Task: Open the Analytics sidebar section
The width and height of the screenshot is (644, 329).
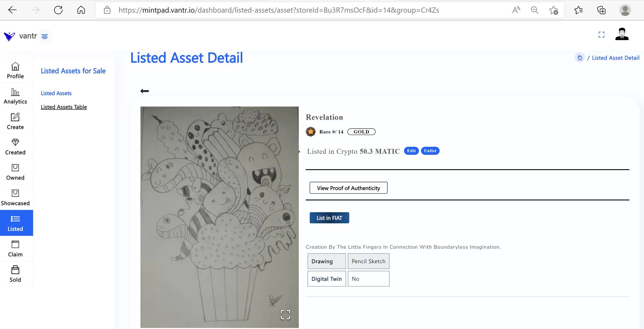Action: coord(15,96)
